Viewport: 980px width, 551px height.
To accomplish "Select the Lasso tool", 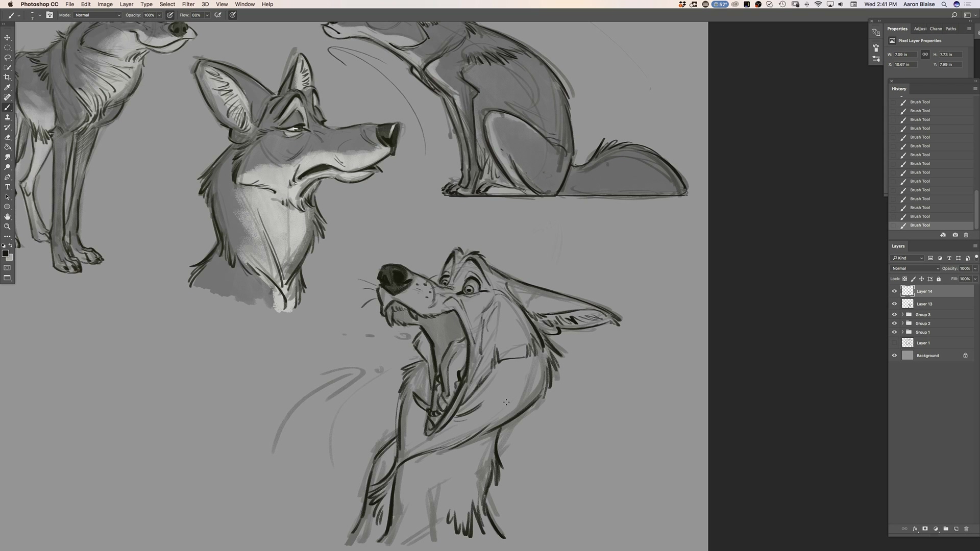I will (x=7, y=58).
